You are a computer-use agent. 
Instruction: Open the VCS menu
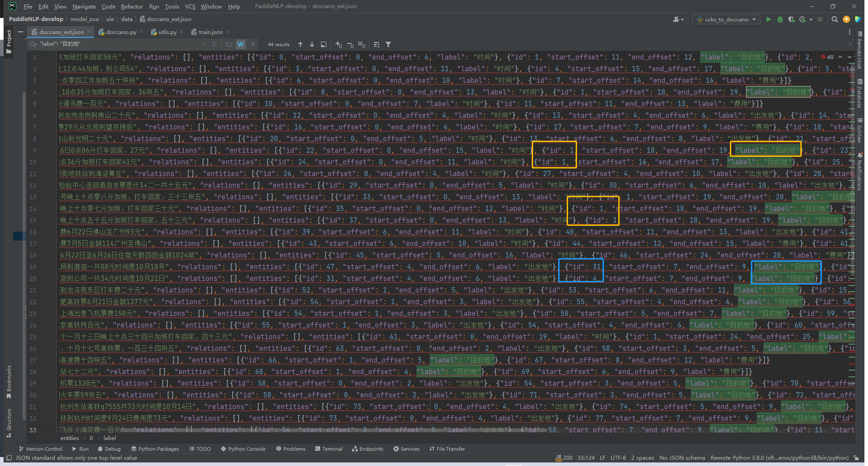[x=190, y=6]
